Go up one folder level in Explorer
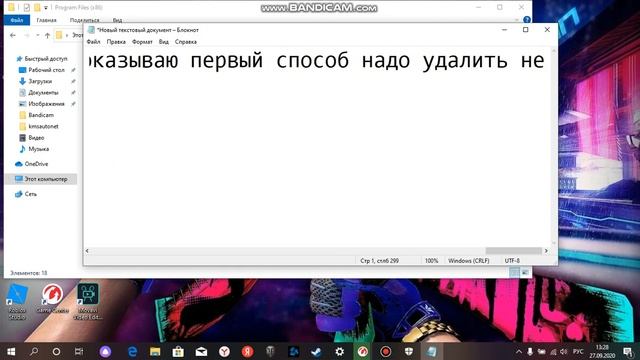Screen dimensions: 640x360 coord(47,36)
